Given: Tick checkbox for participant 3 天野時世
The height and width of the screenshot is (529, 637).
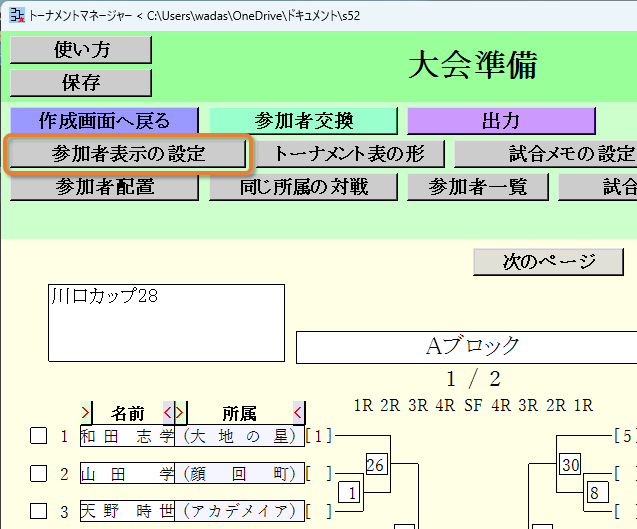Looking at the screenshot, I should [x=39, y=511].
